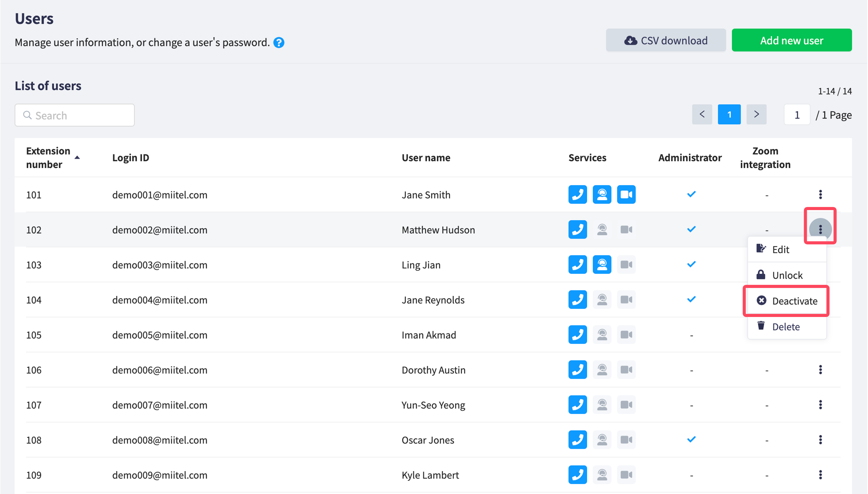Click Jane Smith's headset agent service icon
868x494 pixels.
pyautogui.click(x=602, y=194)
